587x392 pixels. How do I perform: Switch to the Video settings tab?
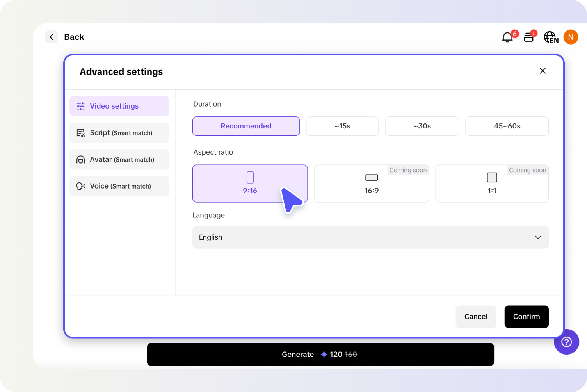pos(119,106)
